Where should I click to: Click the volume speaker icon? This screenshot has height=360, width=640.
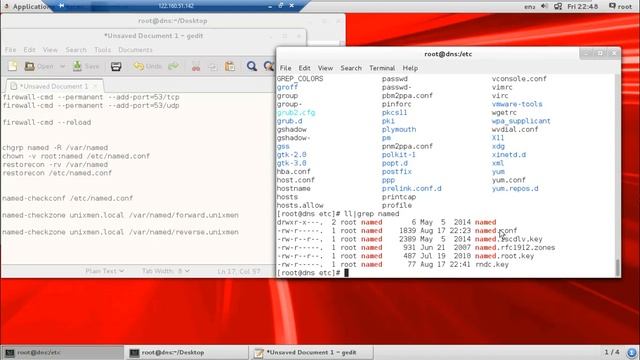[544, 6]
